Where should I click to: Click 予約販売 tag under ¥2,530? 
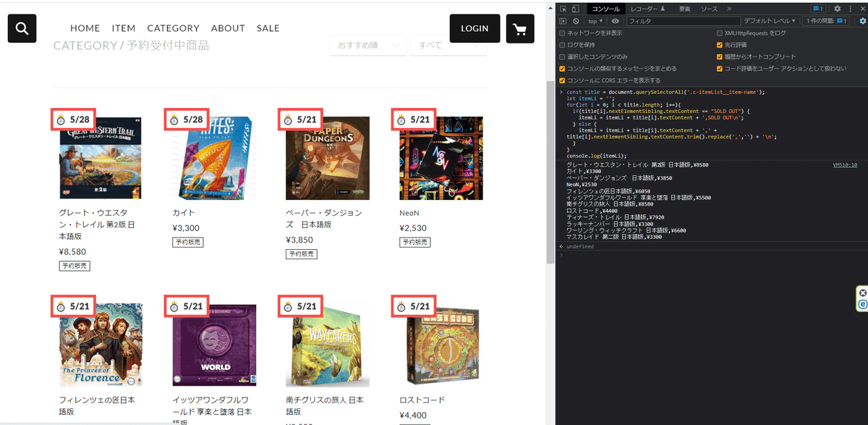414,242
